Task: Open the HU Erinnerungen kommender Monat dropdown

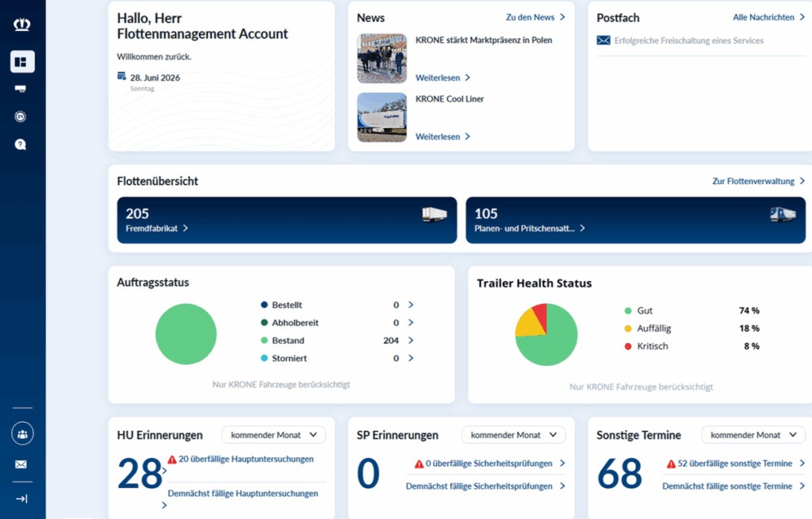Action: (274, 435)
